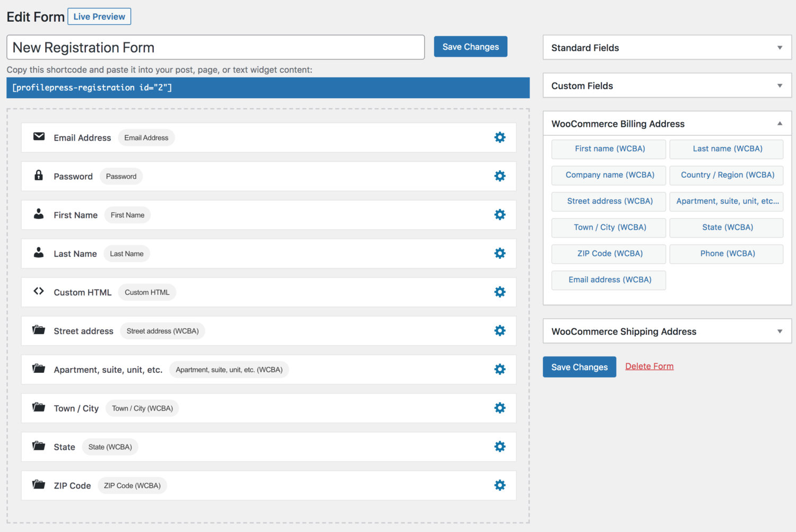The width and height of the screenshot is (796, 532).
Task: Click the New Registration Form title field
Action: (215, 47)
